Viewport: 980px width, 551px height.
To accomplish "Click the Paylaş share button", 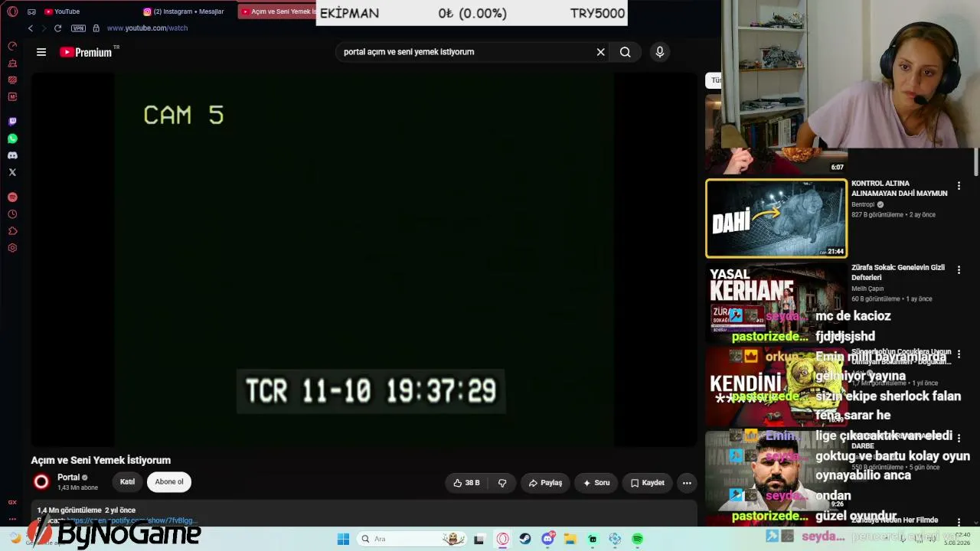I will point(545,483).
